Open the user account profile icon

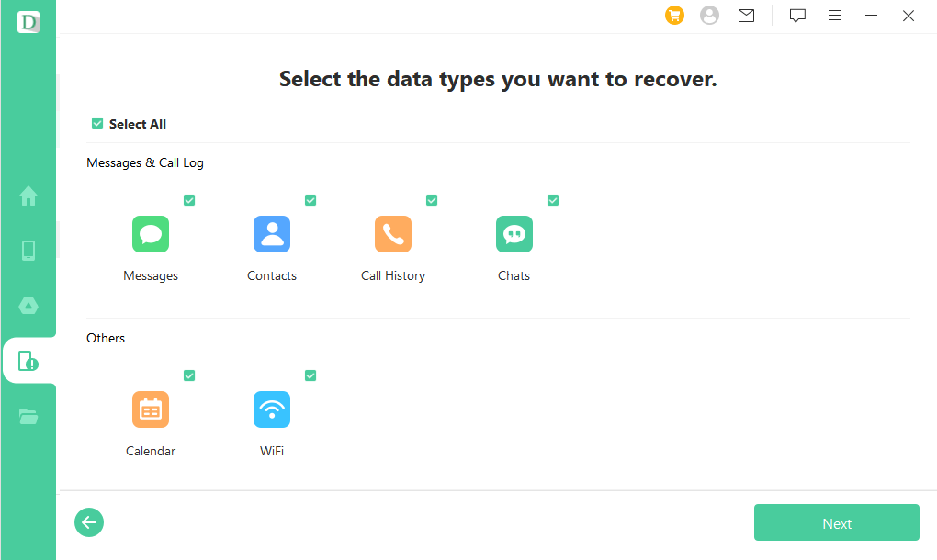coord(709,16)
